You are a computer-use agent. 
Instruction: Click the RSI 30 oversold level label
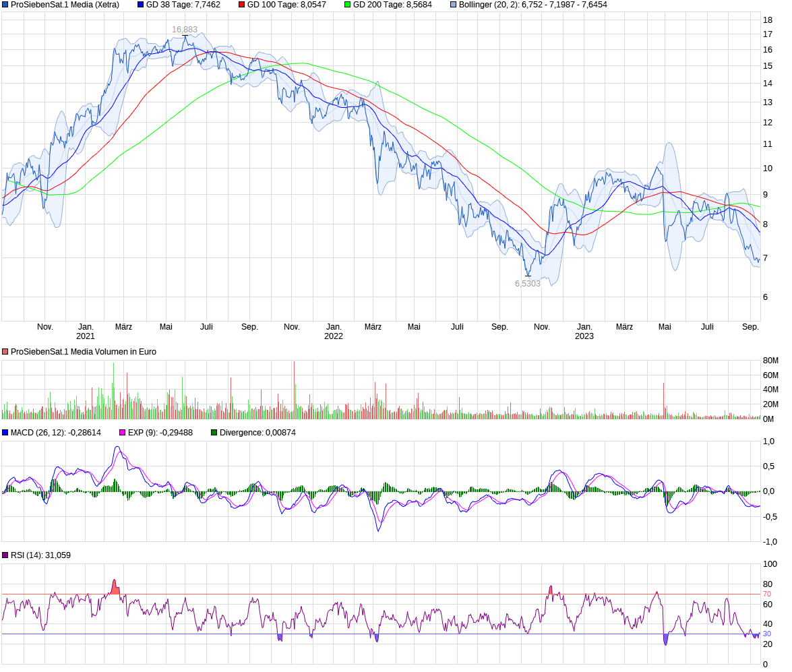767,634
